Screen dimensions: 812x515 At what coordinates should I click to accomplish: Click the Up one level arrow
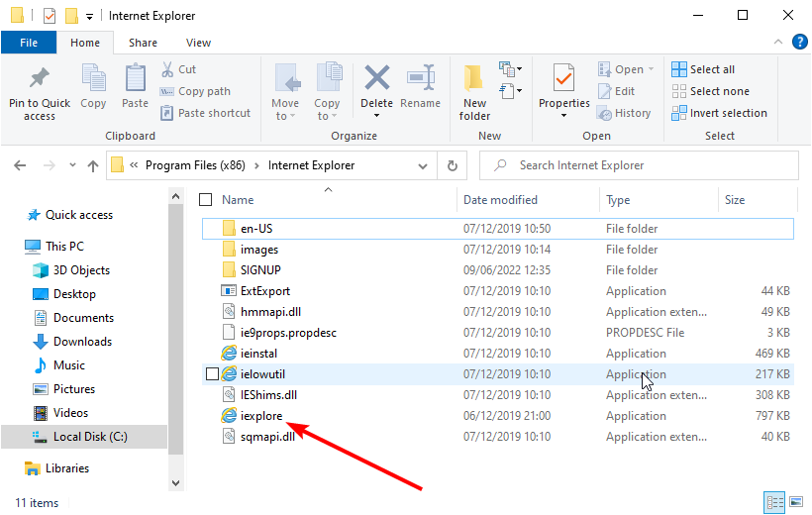tap(93, 165)
